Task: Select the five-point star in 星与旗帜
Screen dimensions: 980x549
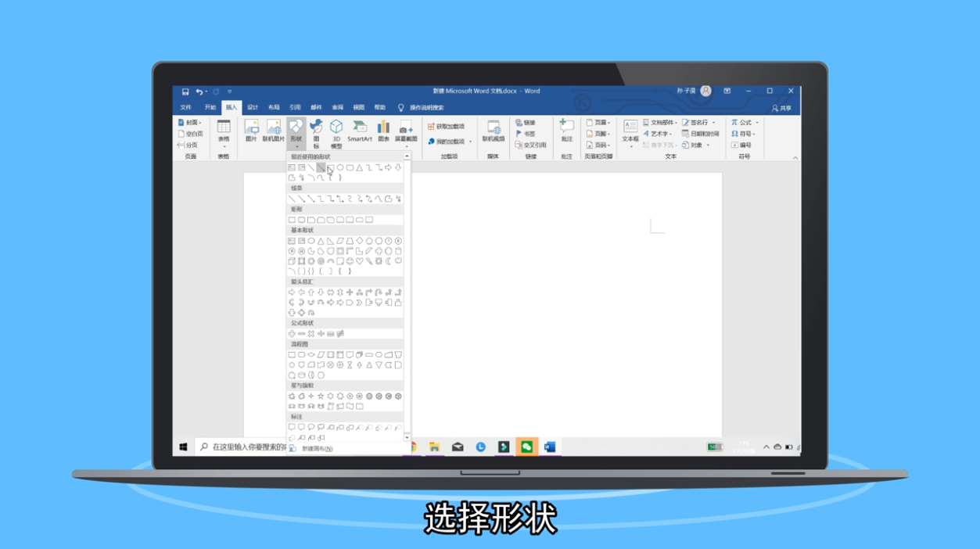Action: pos(321,396)
